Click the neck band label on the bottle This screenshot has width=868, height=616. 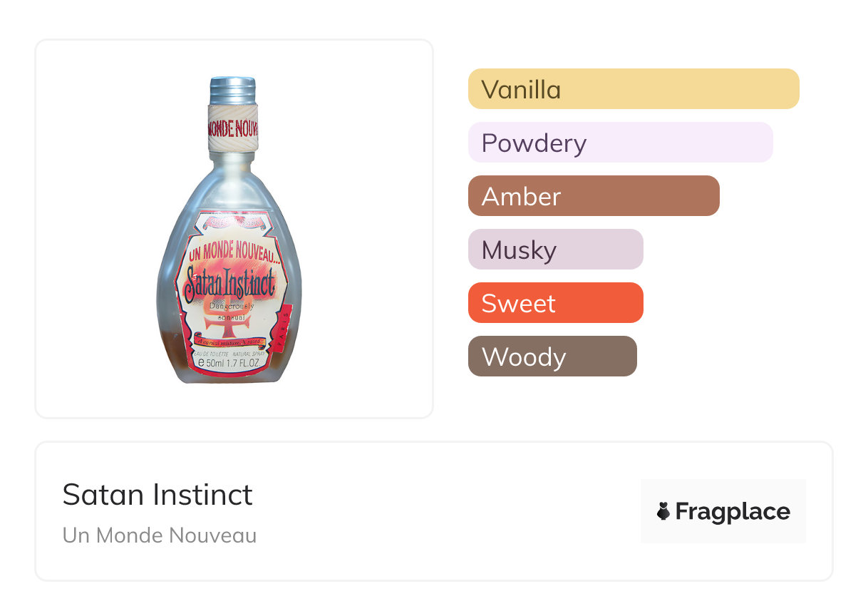click(x=232, y=128)
